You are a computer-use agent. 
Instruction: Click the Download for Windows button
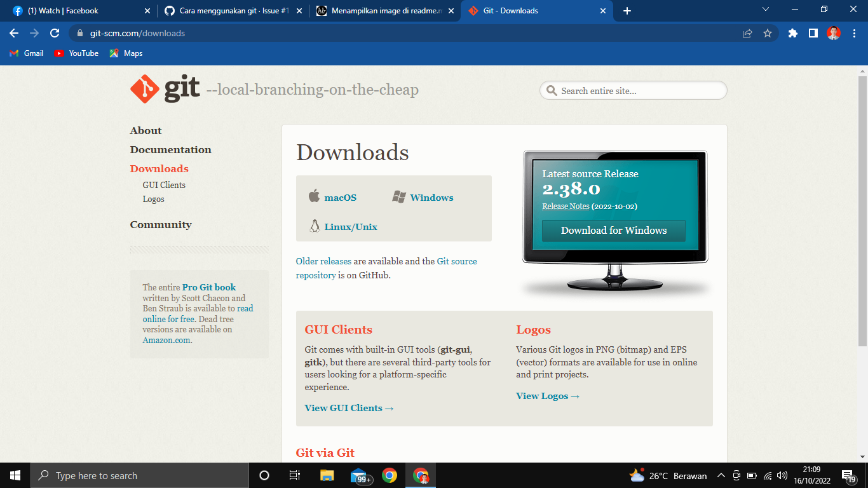coord(614,231)
